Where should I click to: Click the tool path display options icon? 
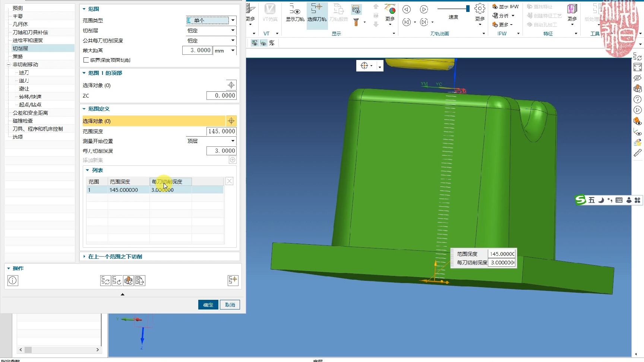pyautogui.click(x=356, y=9)
